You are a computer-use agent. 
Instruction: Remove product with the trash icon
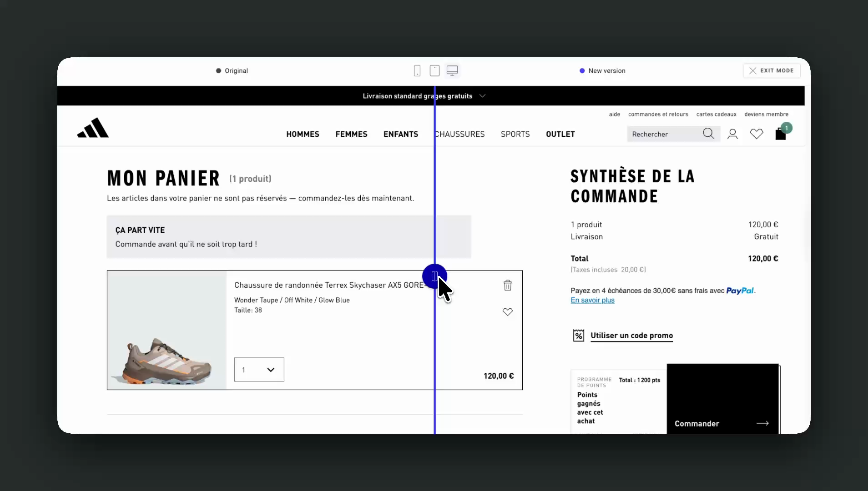(508, 285)
